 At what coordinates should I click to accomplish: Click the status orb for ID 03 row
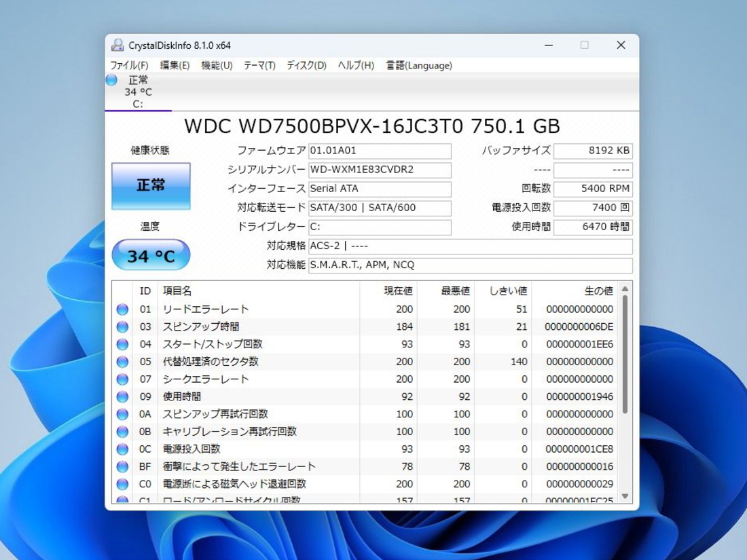(122, 326)
